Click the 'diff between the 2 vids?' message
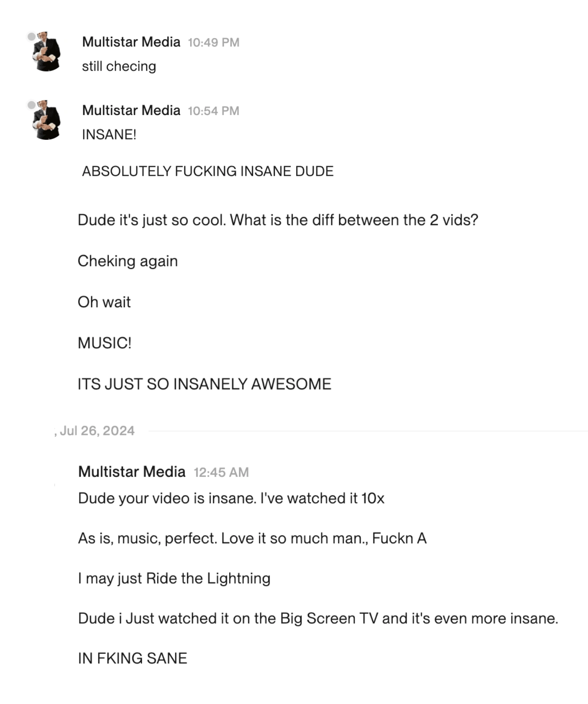This screenshot has height=704, width=588. (x=278, y=220)
